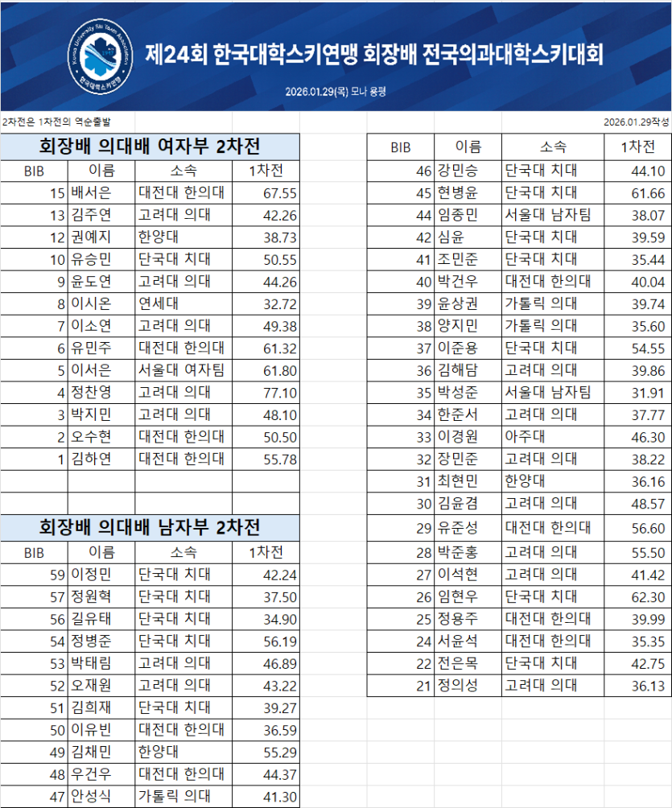This screenshot has width=672, height=808.
Task: Select the cell with name 정의성
Action: 468,686
